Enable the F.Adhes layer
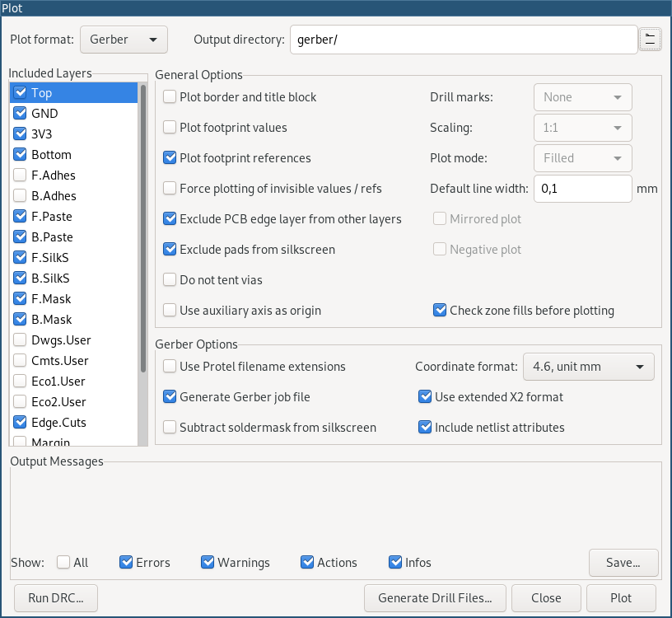Screen dimensions: 672x618 tap(20, 175)
